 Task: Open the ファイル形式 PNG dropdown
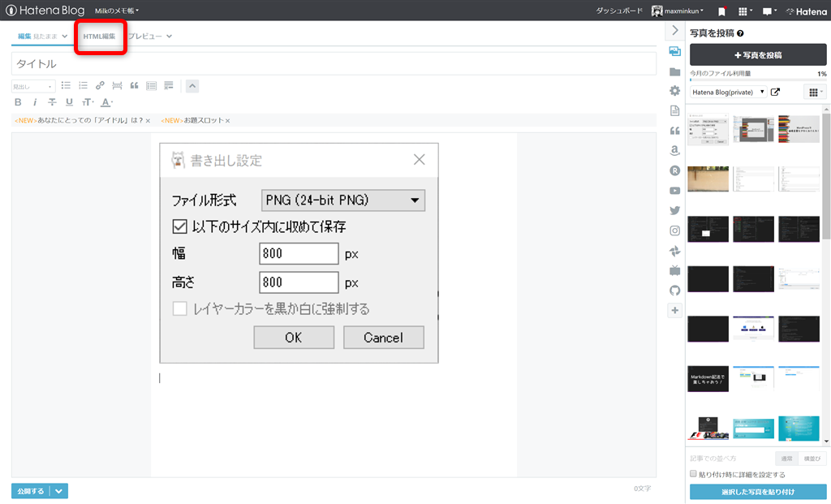click(343, 200)
